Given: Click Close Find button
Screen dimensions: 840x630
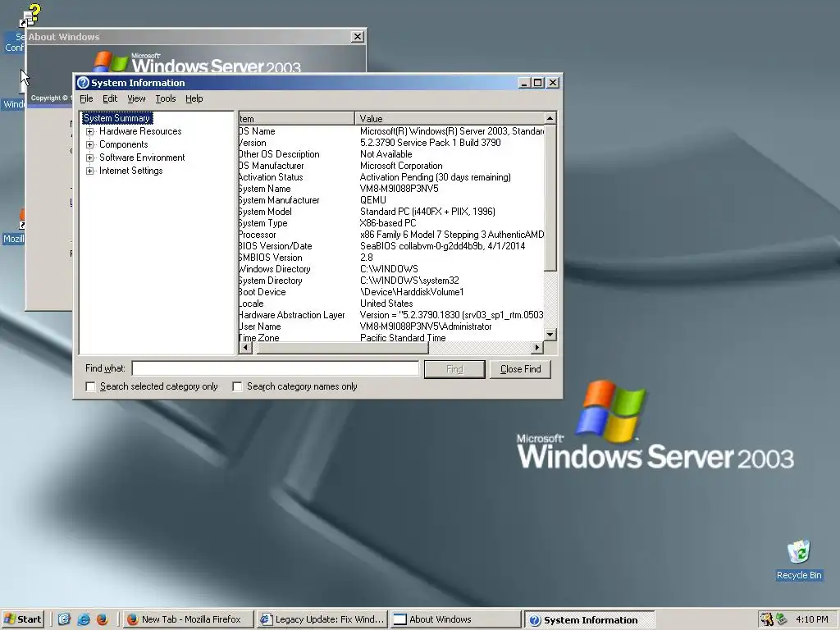Looking at the screenshot, I should click(x=520, y=369).
